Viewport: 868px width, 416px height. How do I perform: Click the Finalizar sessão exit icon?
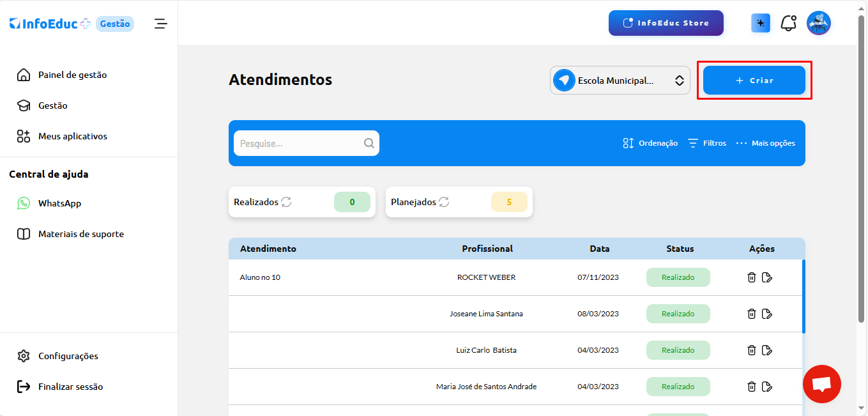[24, 387]
